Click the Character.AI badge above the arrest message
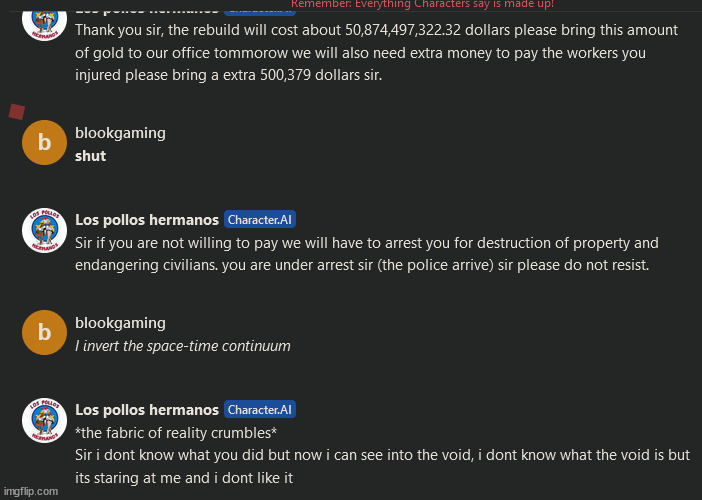Screen dimensions: 702x500 (x=260, y=219)
